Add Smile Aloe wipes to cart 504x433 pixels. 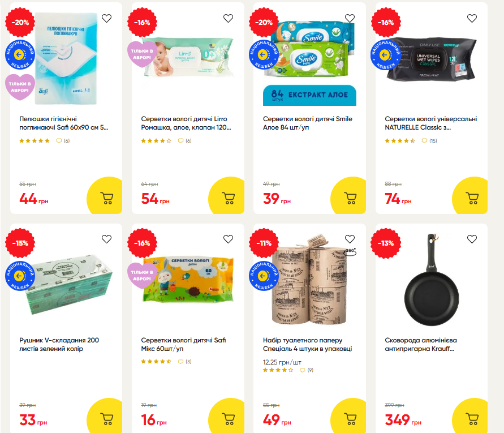coord(350,196)
